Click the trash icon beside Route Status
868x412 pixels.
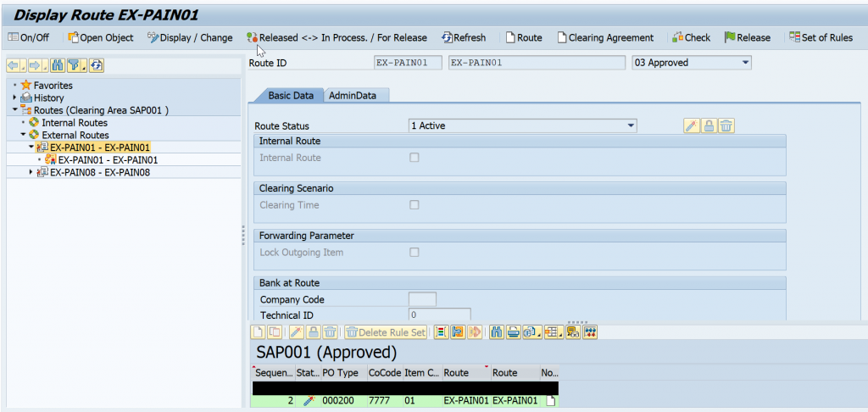726,125
